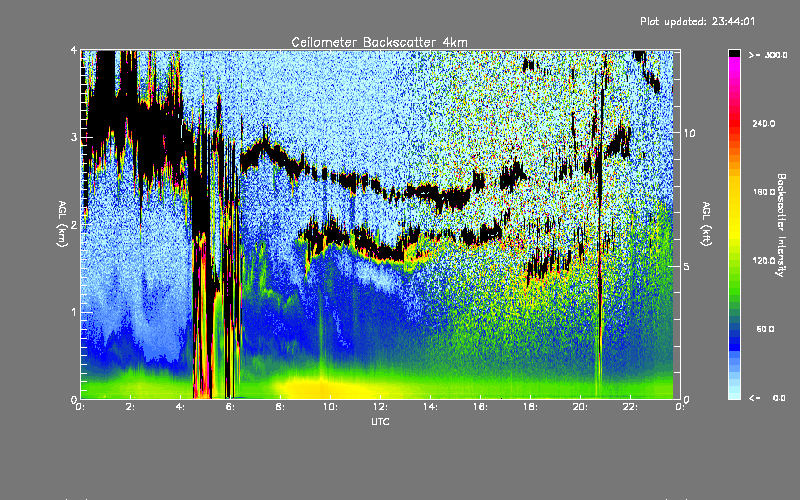Click the '14:' hour tick on UTC axis
Image resolution: width=800 pixels, height=500 pixels.
tap(430, 407)
